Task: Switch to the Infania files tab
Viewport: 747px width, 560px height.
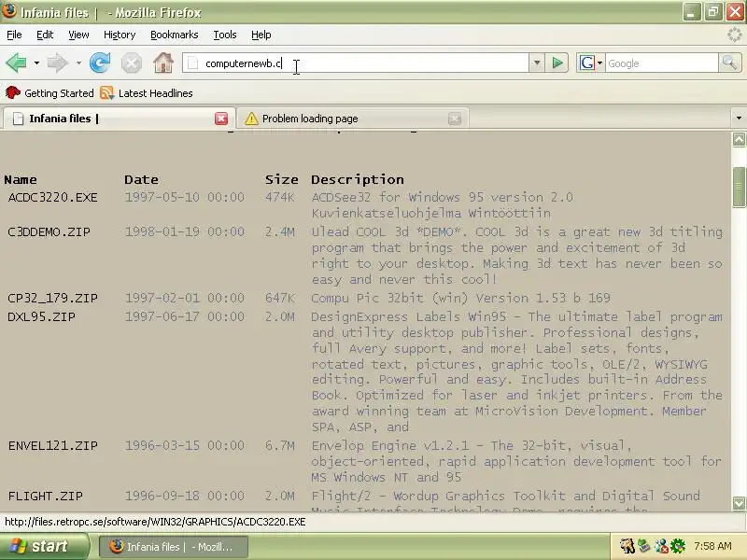Action: tap(120, 119)
